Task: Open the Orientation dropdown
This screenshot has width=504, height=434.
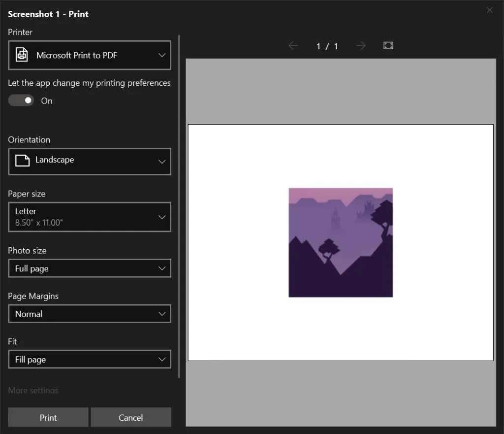Action: coord(89,161)
